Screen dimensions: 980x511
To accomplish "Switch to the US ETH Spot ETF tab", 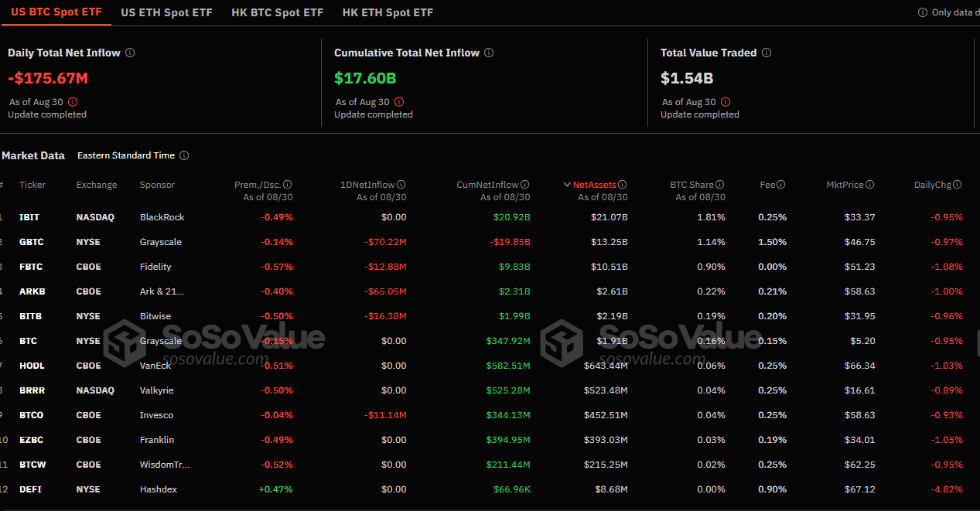I will pyautogui.click(x=166, y=12).
